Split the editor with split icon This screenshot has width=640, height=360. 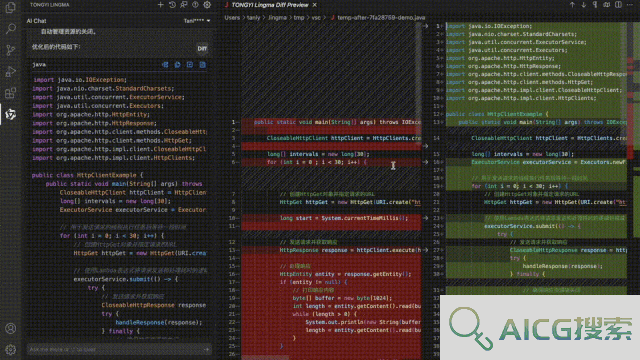[618, 5]
